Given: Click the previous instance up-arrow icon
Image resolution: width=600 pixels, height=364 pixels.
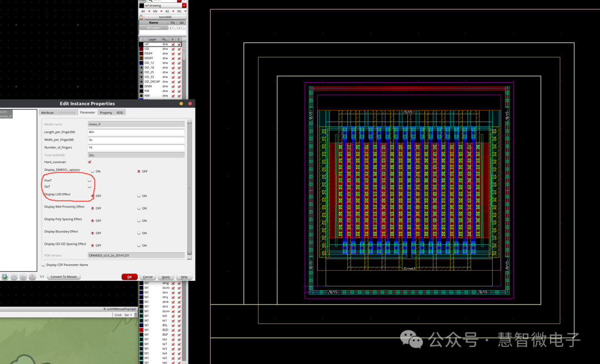Looking at the screenshot, I should click(x=14, y=276).
